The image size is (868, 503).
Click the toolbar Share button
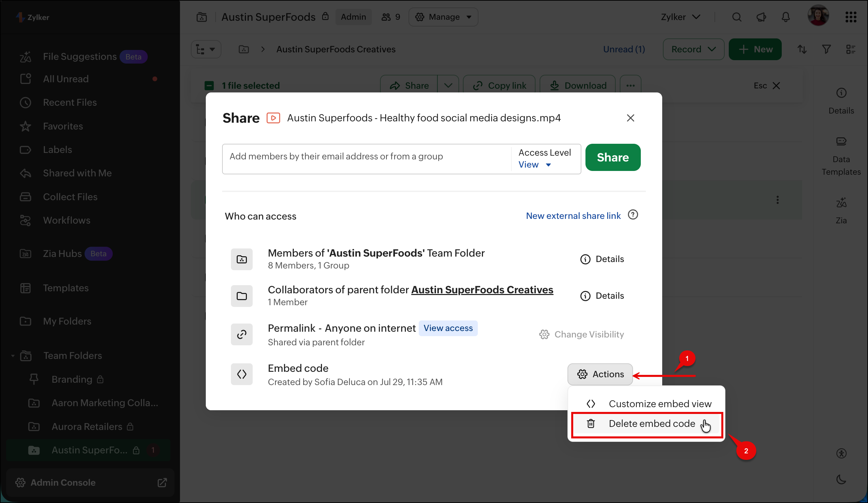pyautogui.click(x=409, y=85)
